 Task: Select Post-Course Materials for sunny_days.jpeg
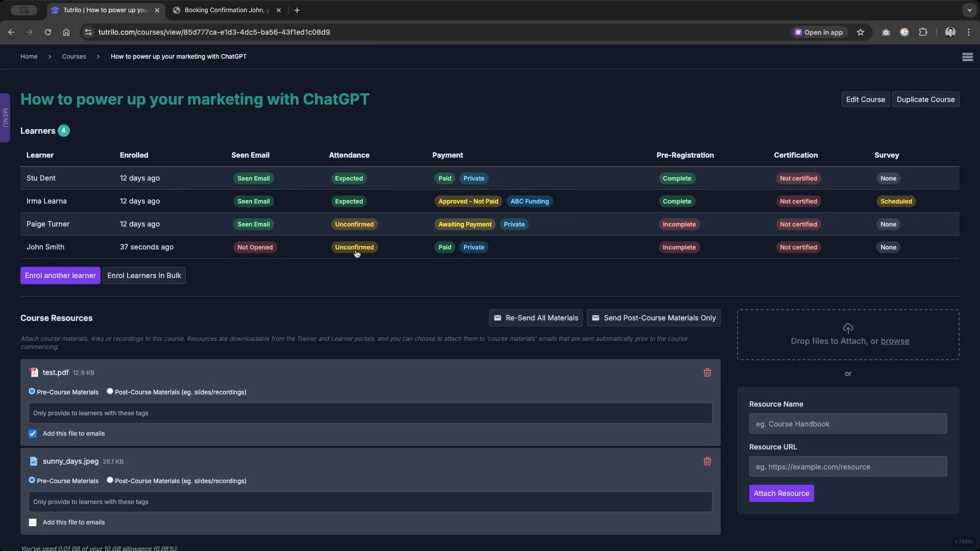tap(110, 480)
